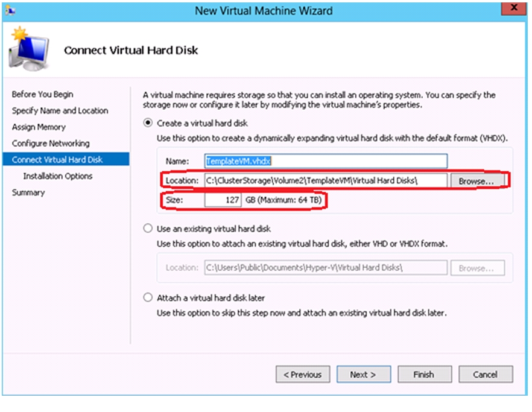
Task: Browse for new virtual disk location
Action: (477, 181)
